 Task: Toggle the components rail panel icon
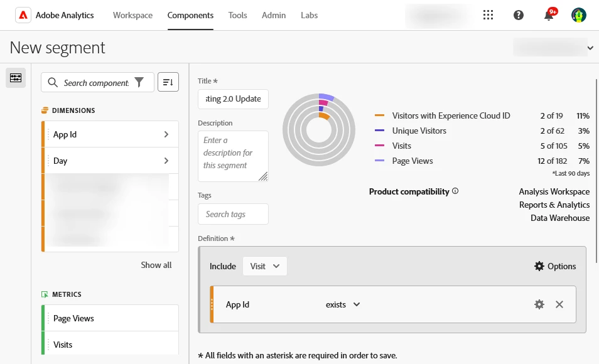click(x=16, y=78)
